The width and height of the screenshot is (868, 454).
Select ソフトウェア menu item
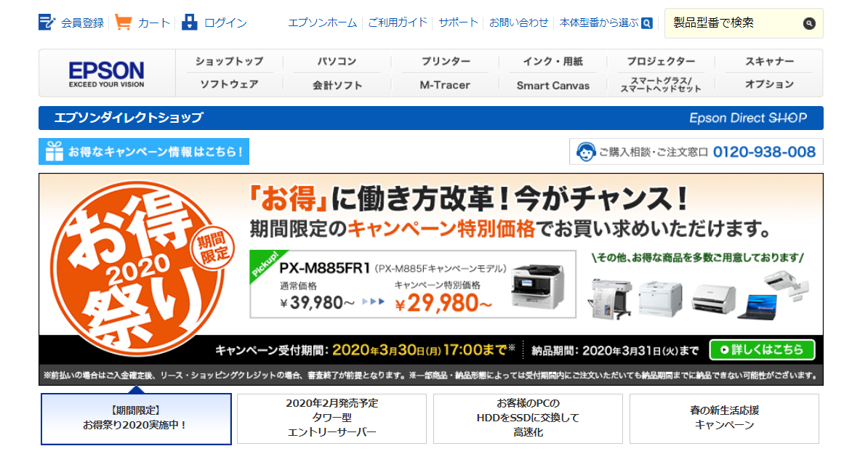tap(229, 84)
